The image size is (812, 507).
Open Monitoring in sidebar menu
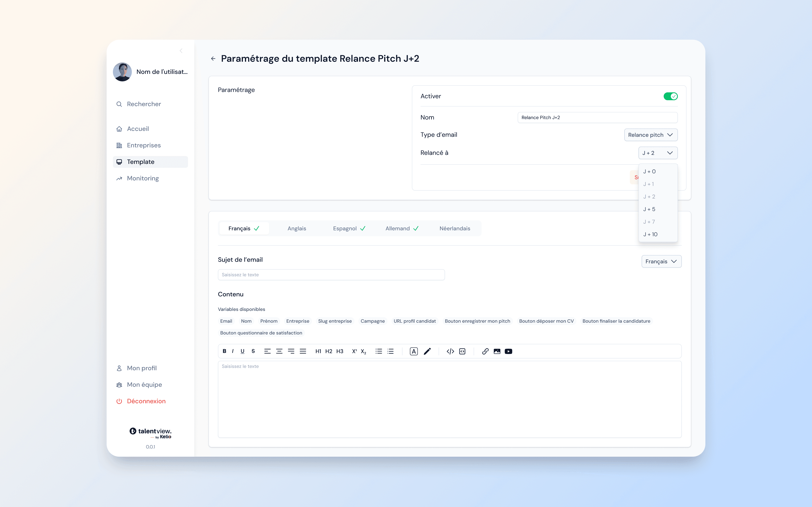click(x=143, y=178)
